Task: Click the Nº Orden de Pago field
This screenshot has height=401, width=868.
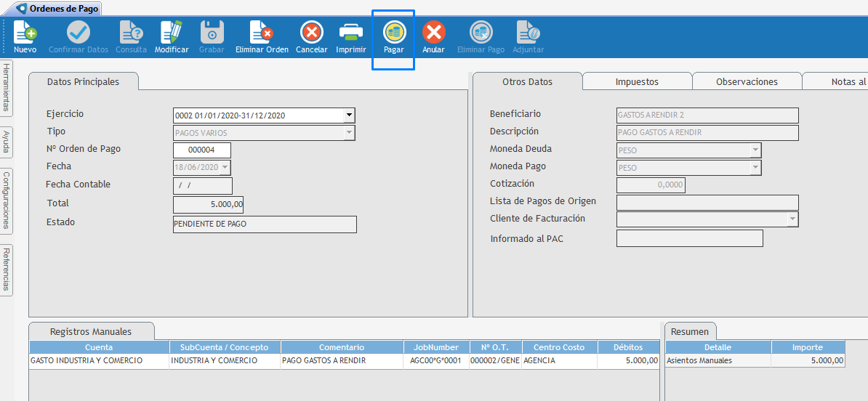Action: (x=202, y=150)
